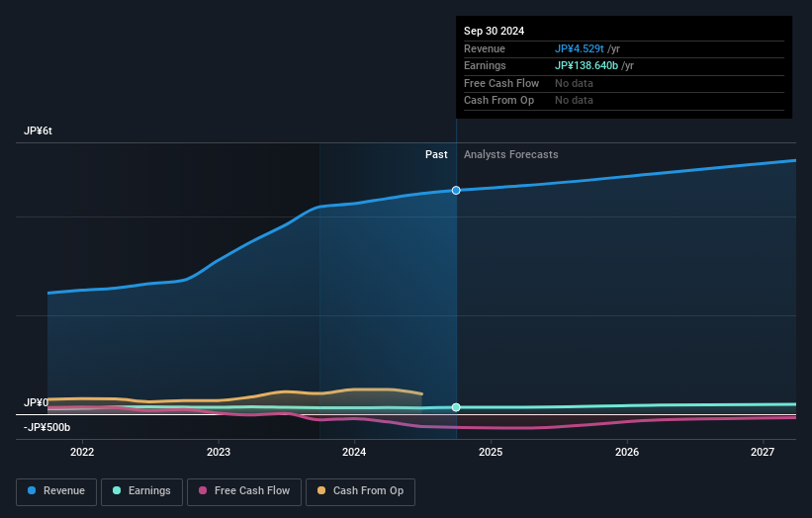Click the 2027 x-axis label
812x518 pixels.
pos(763,453)
